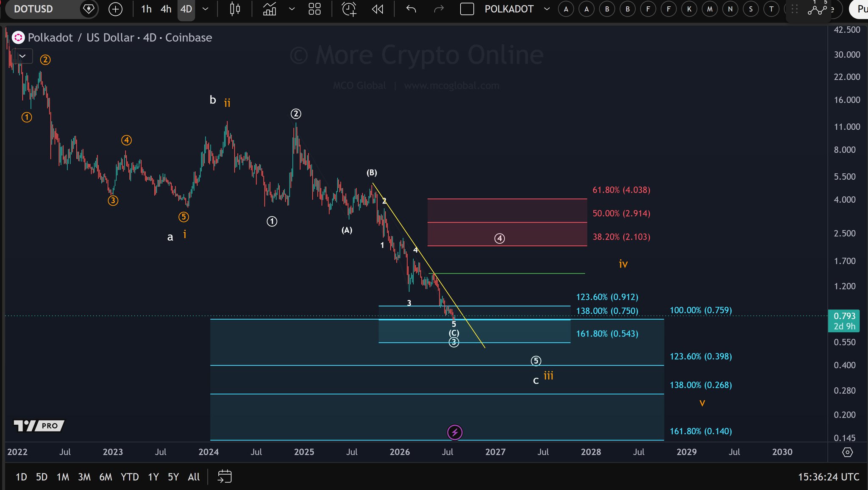Select the 161.80% (0.543) fib label
The width and height of the screenshot is (868, 490).
607,334
